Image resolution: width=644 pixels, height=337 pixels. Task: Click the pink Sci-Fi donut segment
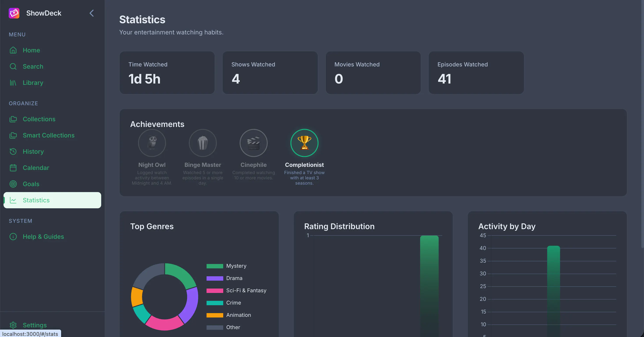(164, 324)
